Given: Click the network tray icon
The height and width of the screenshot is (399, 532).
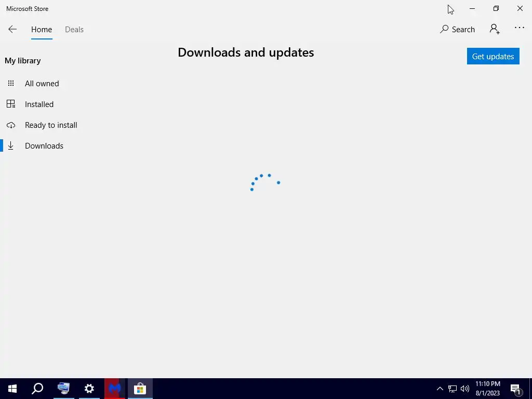Looking at the screenshot, I should [x=453, y=389].
